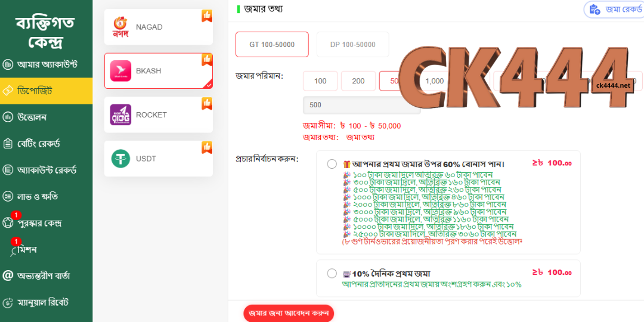Click thumbs-up badge on BKASH card
The image size is (644, 322).
click(x=207, y=60)
